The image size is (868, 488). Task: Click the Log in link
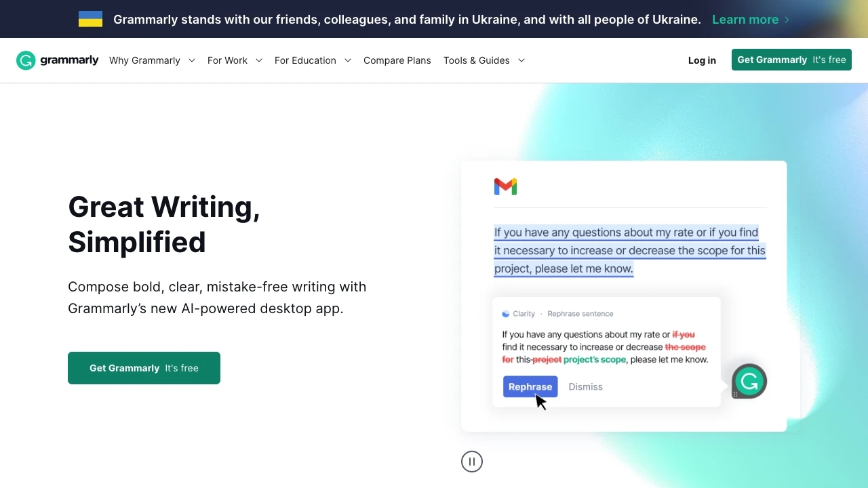click(702, 60)
